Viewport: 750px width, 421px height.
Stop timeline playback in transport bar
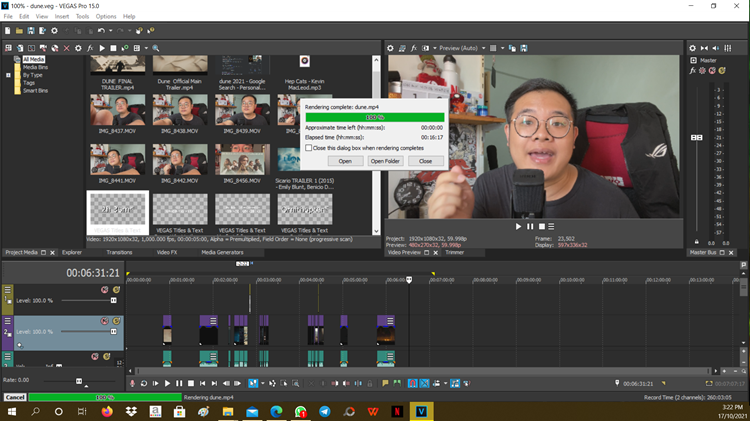click(x=191, y=383)
